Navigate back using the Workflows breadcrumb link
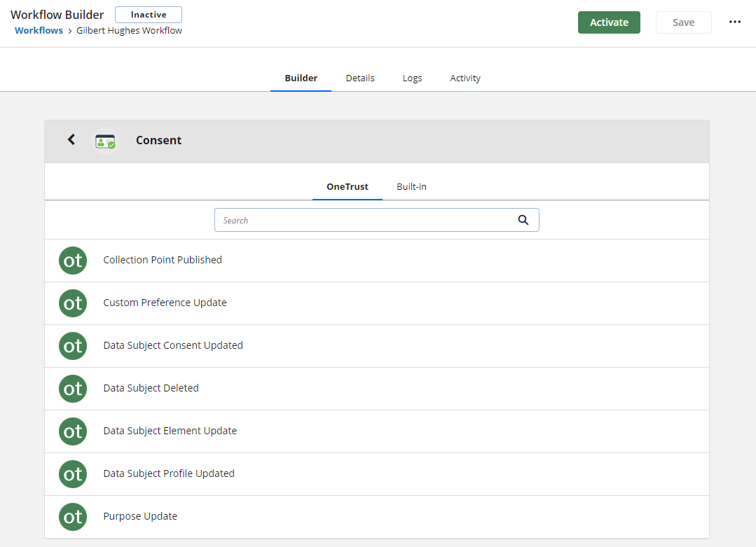This screenshot has width=756, height=547. click(x=39, y=30)
